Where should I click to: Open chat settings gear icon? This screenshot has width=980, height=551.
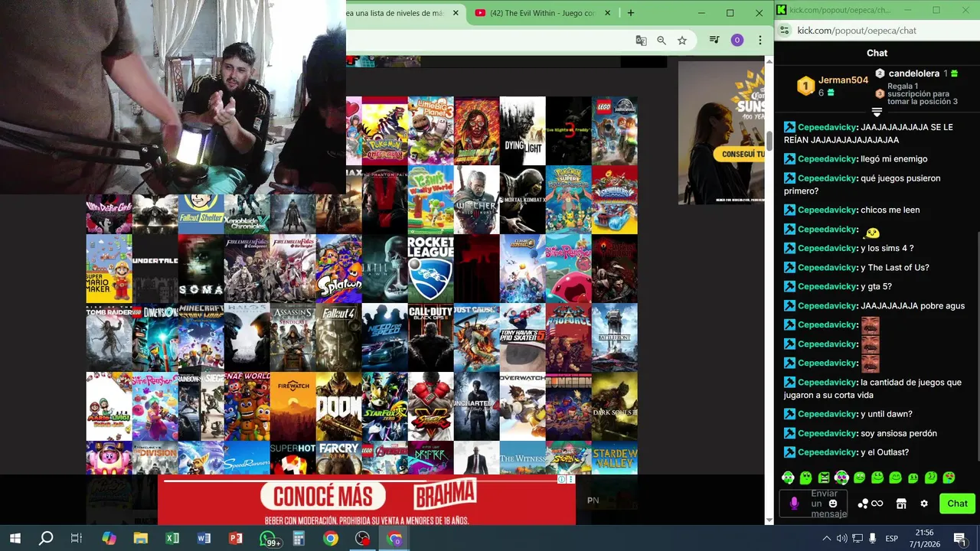point(924,504)
